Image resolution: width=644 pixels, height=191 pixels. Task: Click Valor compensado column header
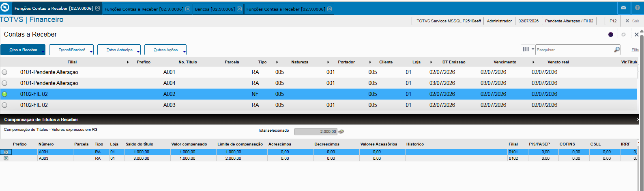189,144
